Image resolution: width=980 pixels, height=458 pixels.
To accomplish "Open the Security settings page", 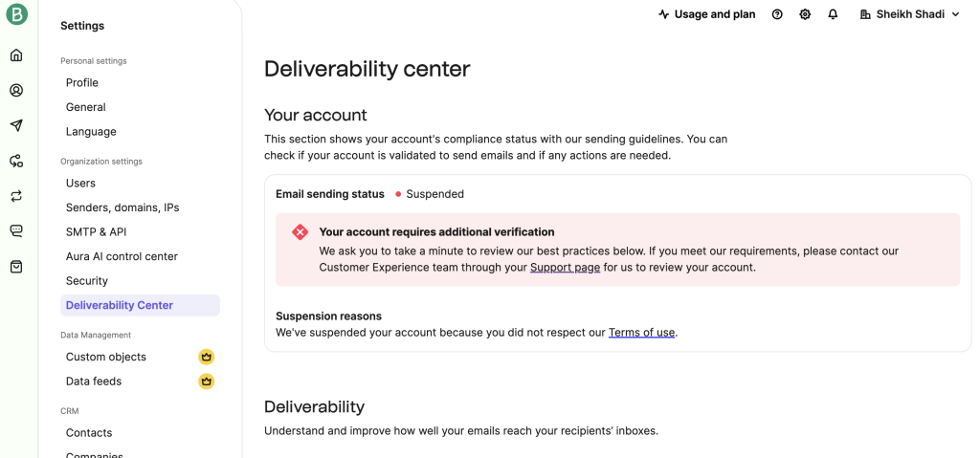I will [87, 281].
